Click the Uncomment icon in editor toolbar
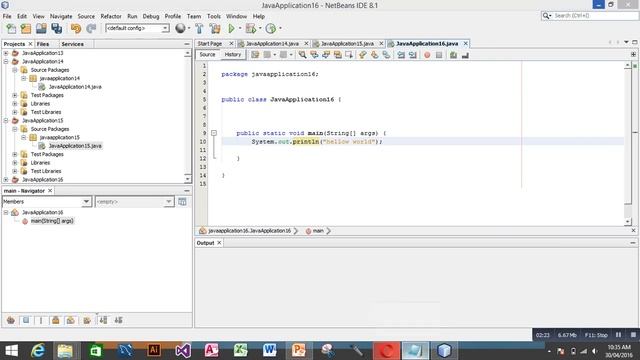 click(465, 55)
